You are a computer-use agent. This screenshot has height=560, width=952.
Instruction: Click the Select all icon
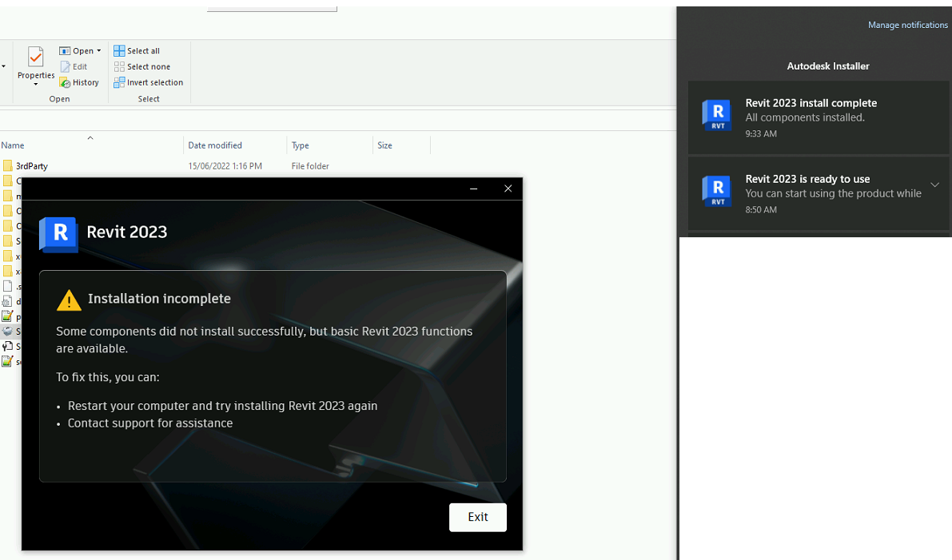119,51
